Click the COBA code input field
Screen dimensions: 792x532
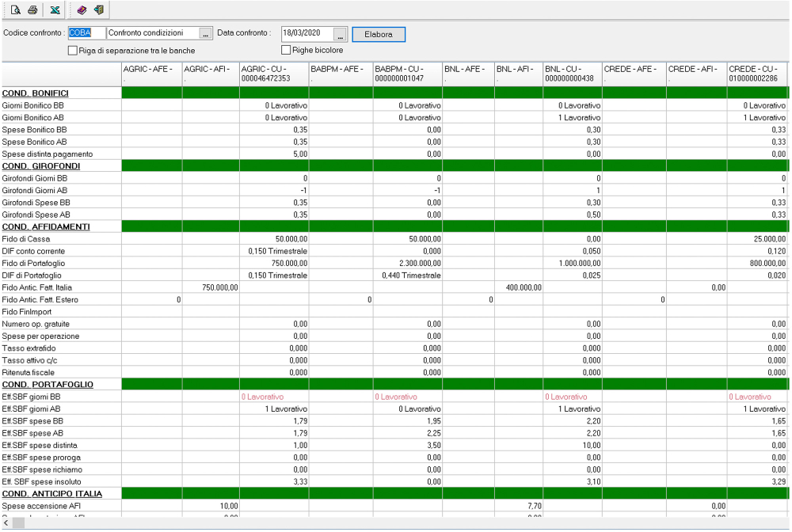coord(84,33)
